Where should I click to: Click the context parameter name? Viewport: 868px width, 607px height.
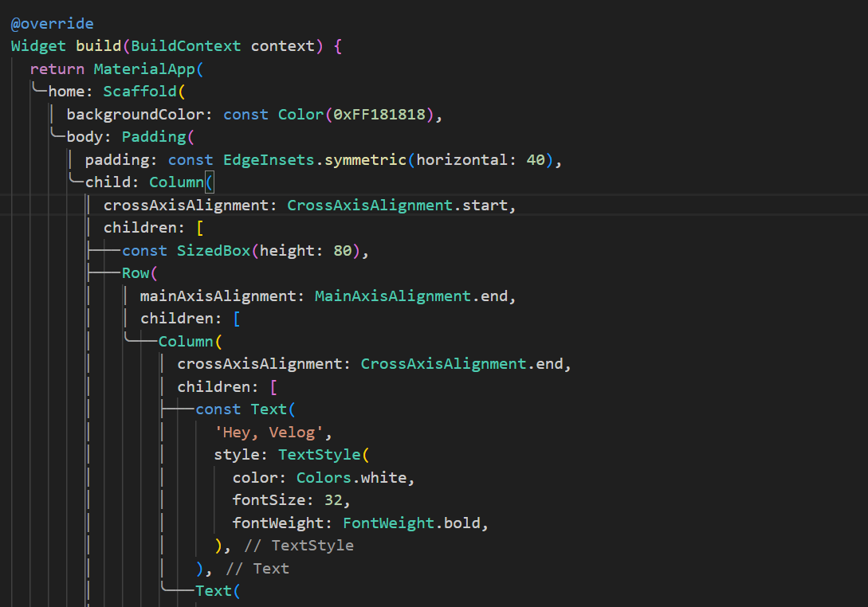point(283,46)
